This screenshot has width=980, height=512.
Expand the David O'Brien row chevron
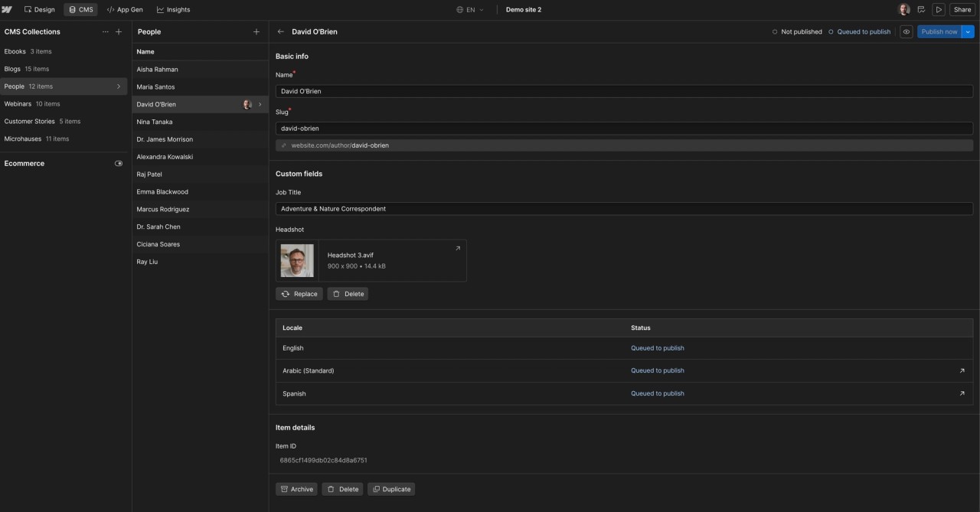pos(260,104)
